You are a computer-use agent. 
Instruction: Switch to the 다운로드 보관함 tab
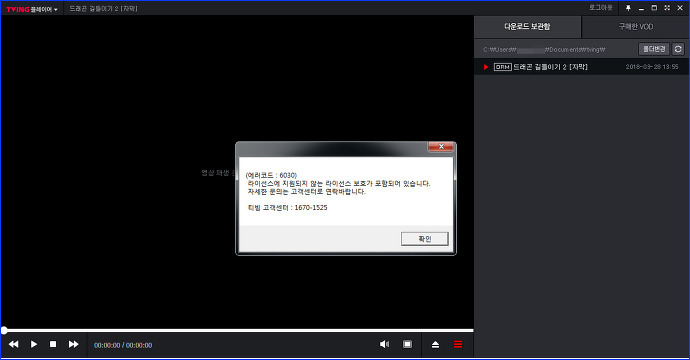(527, 27)
